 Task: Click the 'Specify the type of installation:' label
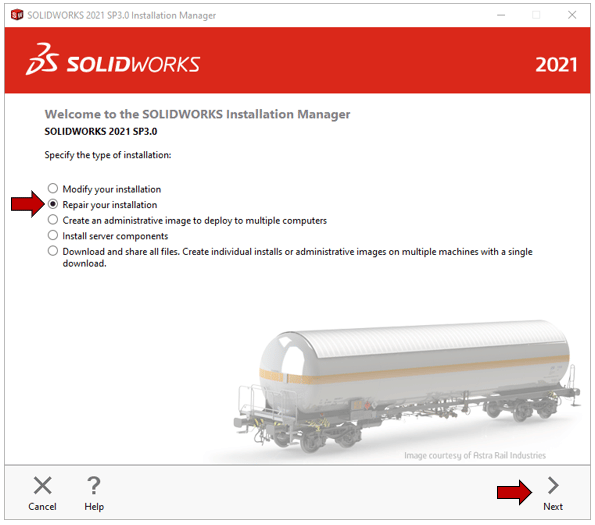pyautogui.click(x=108, y=155)
